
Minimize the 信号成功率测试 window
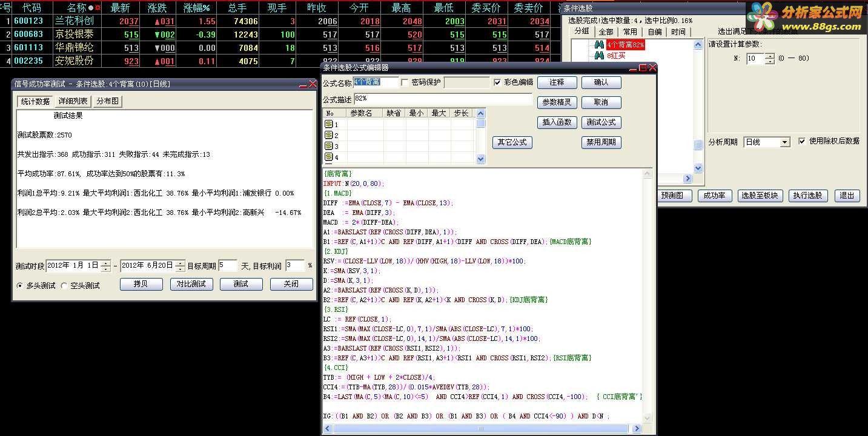click(x=303, y=84)
